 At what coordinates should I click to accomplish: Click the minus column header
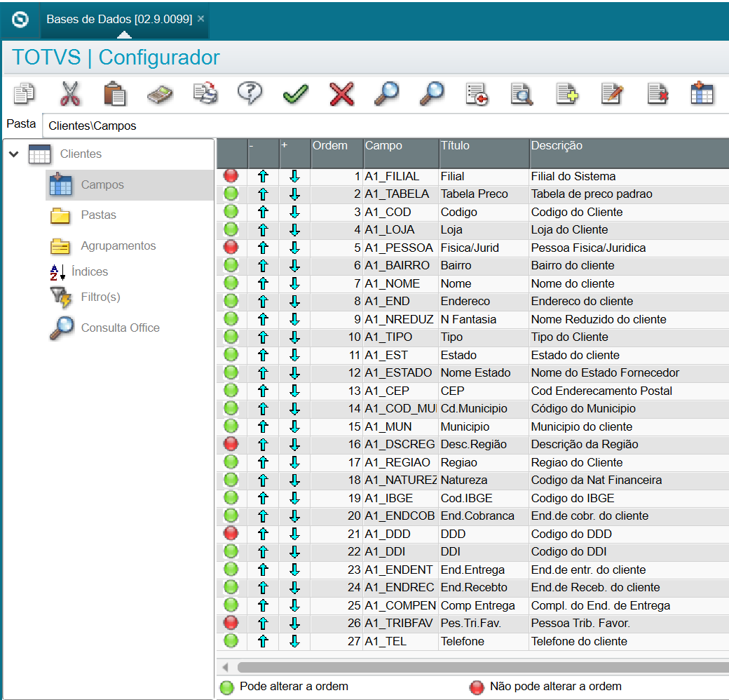pos(264,153)
